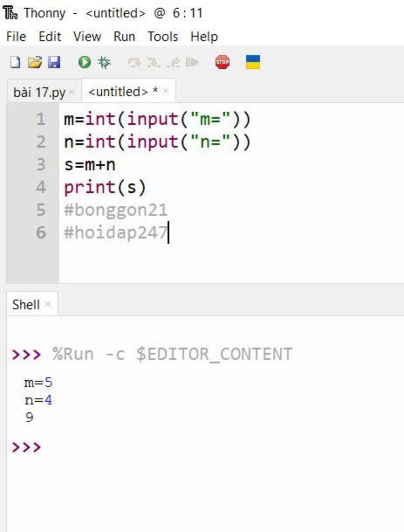Viewport: 404px width, 532px height.
Task: Close the untitled editor tab
Action: pyautogui.click(x=166, y=92)
